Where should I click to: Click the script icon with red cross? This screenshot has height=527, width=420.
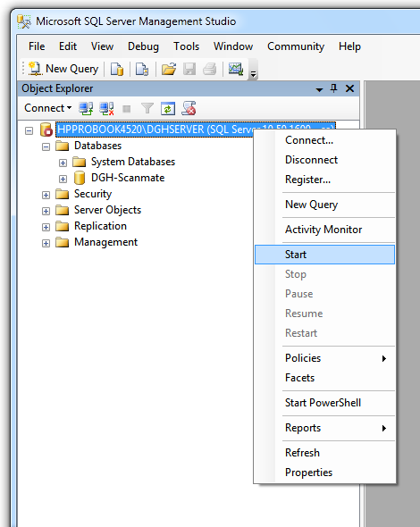(x=189, y=108)
